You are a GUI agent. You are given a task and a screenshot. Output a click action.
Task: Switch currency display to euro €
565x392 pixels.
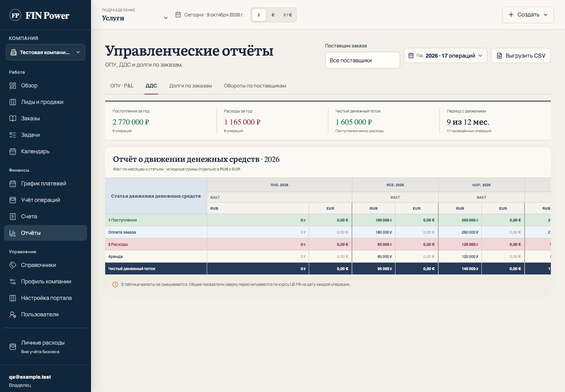coord(273,15)
